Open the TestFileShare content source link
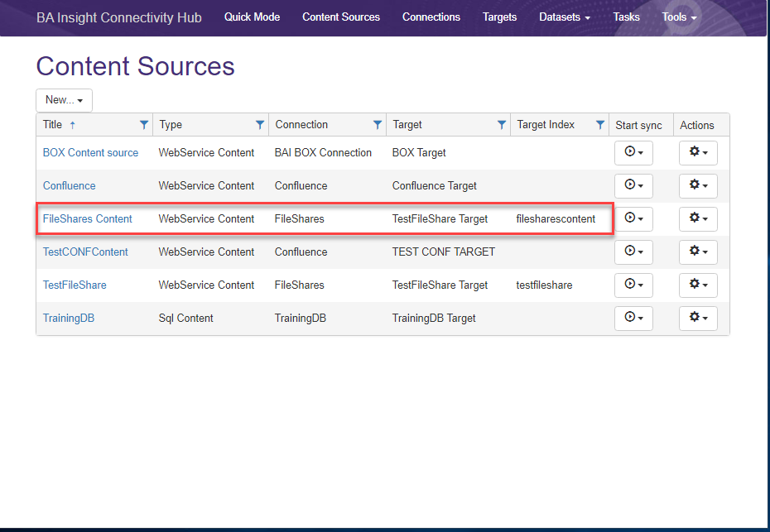 click(75, 285)
